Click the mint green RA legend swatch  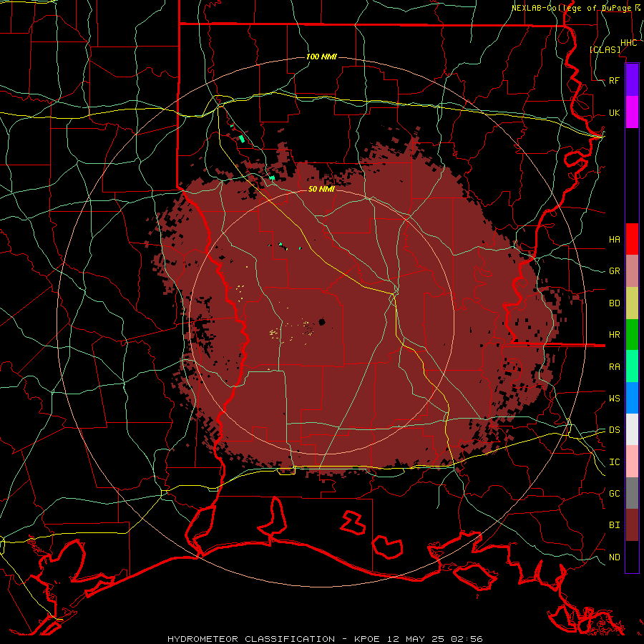coord(632,366)
